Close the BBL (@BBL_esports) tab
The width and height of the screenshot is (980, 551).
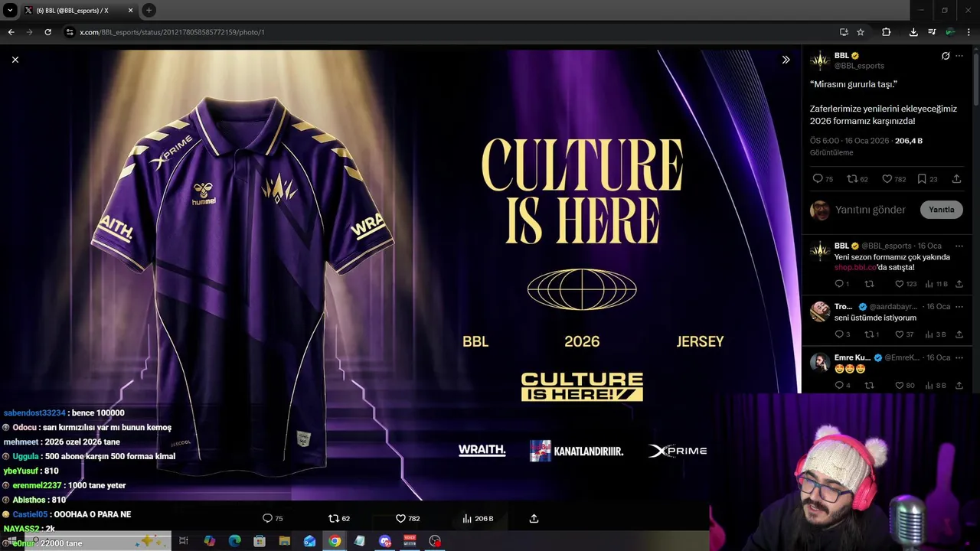pos(131,11)
